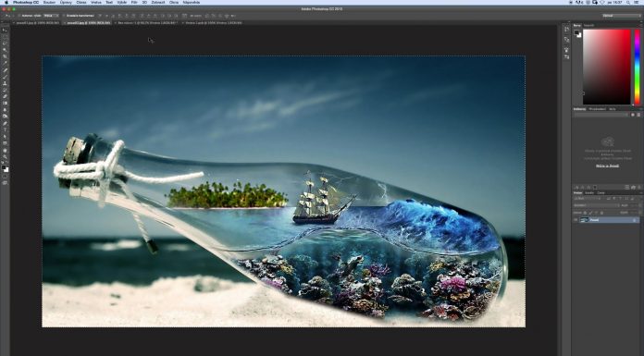Select the Clone Stamp tool
This screenshot has width=644, height=356.
[x=5, y=83]
